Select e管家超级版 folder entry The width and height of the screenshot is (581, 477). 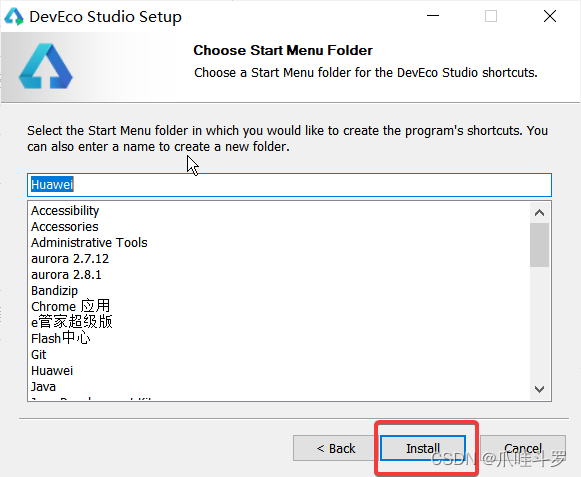(72, 322)
